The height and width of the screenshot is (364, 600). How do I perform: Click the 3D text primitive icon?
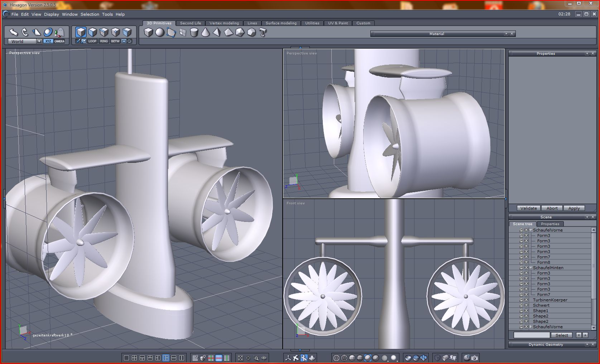(263, 33)
